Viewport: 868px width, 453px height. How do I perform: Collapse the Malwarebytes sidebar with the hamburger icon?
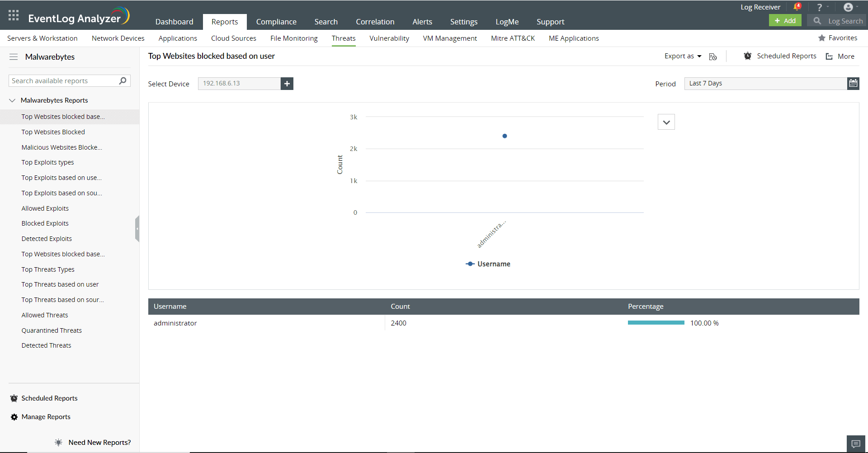pos(14,57)
